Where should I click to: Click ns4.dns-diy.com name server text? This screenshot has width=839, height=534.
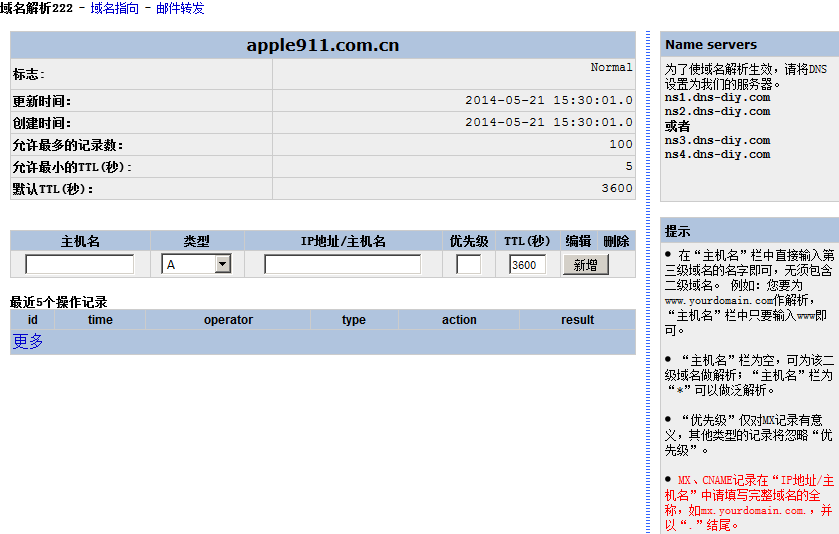tap(718, 154)
